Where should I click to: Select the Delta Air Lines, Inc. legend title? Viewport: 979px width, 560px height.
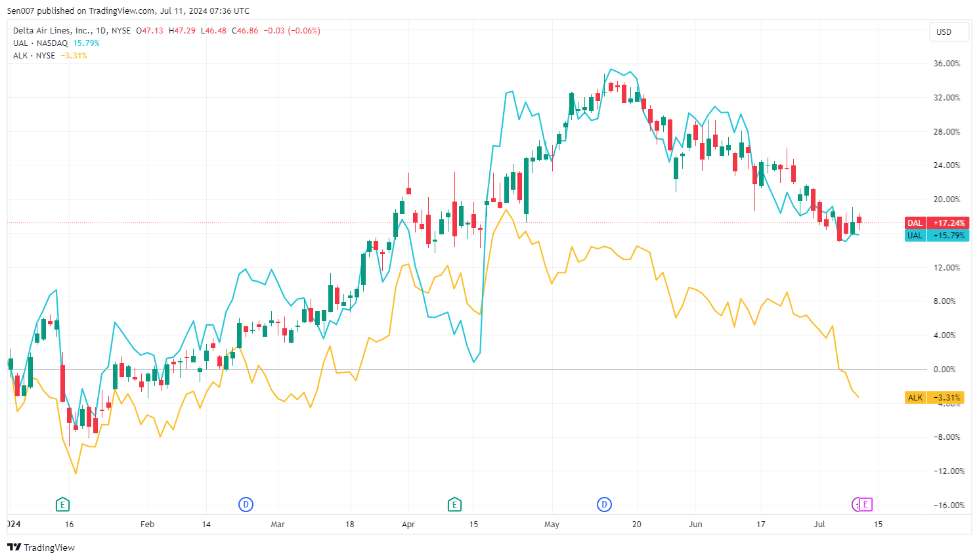(x=53, y=31)
